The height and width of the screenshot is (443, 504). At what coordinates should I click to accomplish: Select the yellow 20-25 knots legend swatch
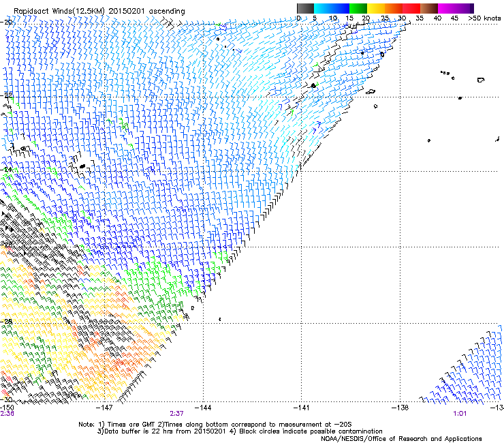(376, 8)
